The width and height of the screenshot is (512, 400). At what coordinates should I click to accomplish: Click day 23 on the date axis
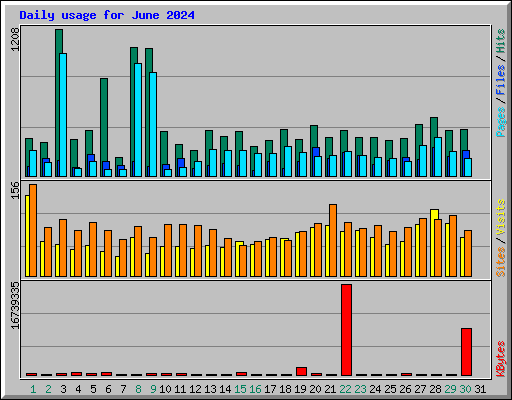point(360,389)
